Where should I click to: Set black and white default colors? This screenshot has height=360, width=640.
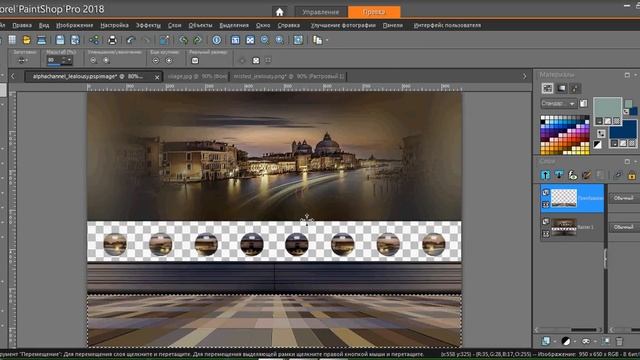click(598, 144)
